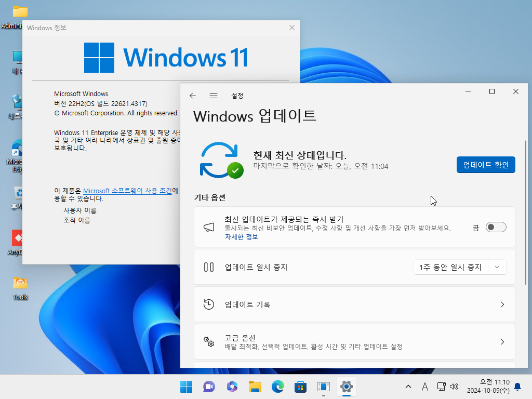Viewport: 532px width, 399px height.
Task: Expand the pause duration dropdown arrow
Action: pos(497,267)
